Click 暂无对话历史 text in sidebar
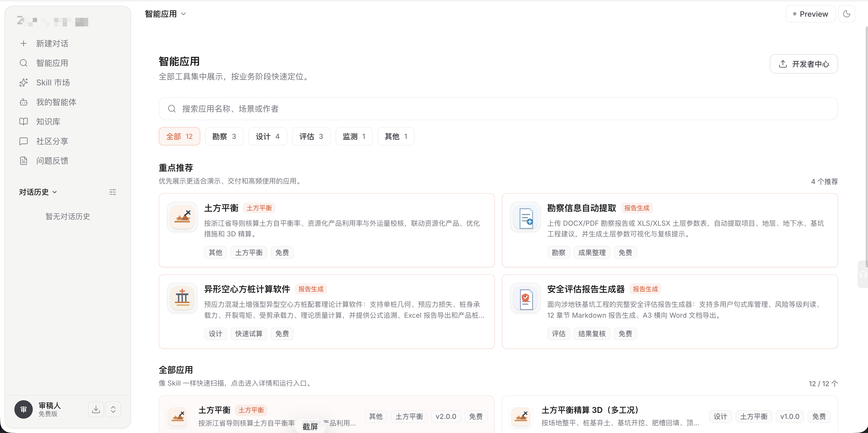The width and height of the screenshot is (868, 433). point(68,216)
